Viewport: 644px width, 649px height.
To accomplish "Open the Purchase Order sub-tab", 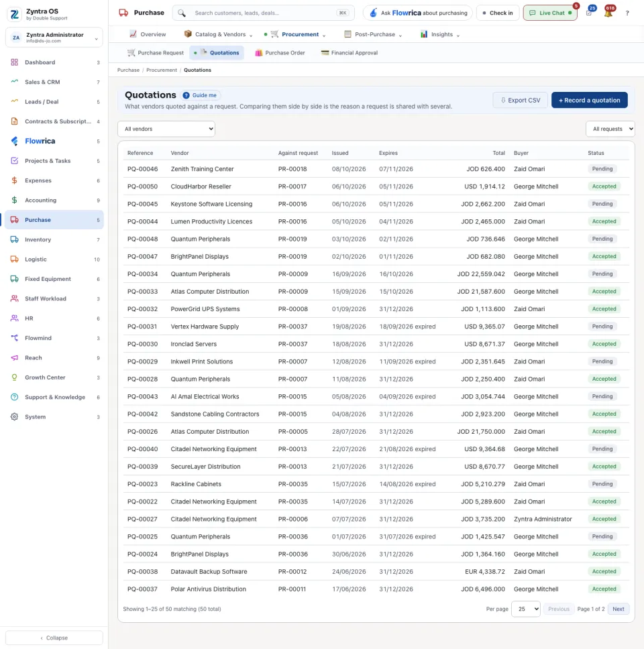I will (x=280, y=53).
